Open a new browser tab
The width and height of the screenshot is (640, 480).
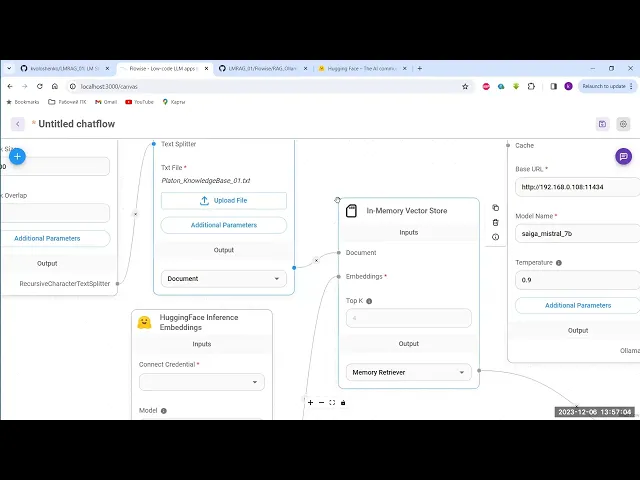[x=420, y=69]
